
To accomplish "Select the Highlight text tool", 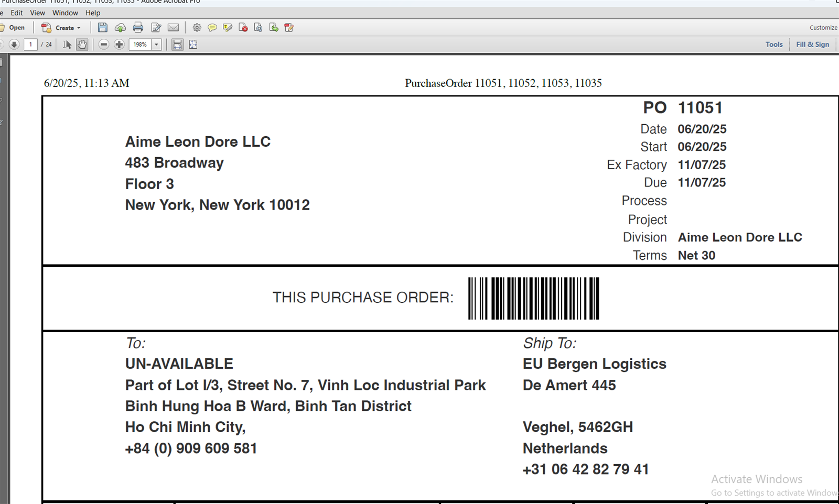I will tap(228, 28).
